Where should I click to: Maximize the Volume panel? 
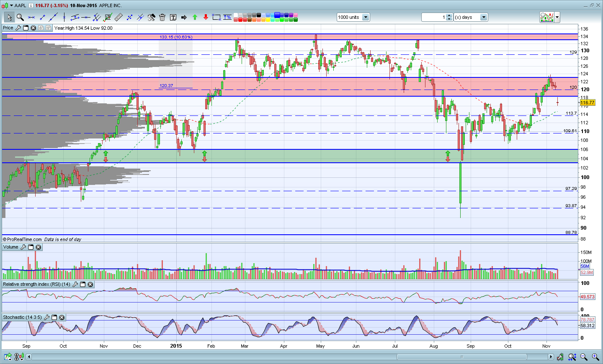click(x=31, y=247)
